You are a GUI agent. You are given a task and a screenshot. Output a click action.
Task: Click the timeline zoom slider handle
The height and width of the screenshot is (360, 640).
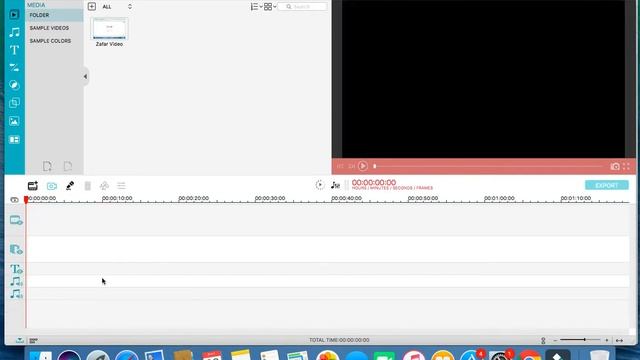(x=585, y=340)
